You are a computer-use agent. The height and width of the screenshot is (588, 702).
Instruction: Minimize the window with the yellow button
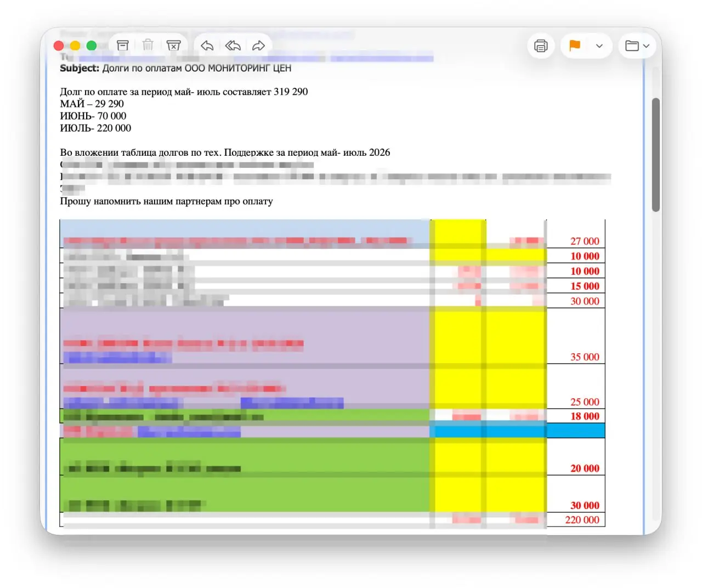[x=75, y=46]
